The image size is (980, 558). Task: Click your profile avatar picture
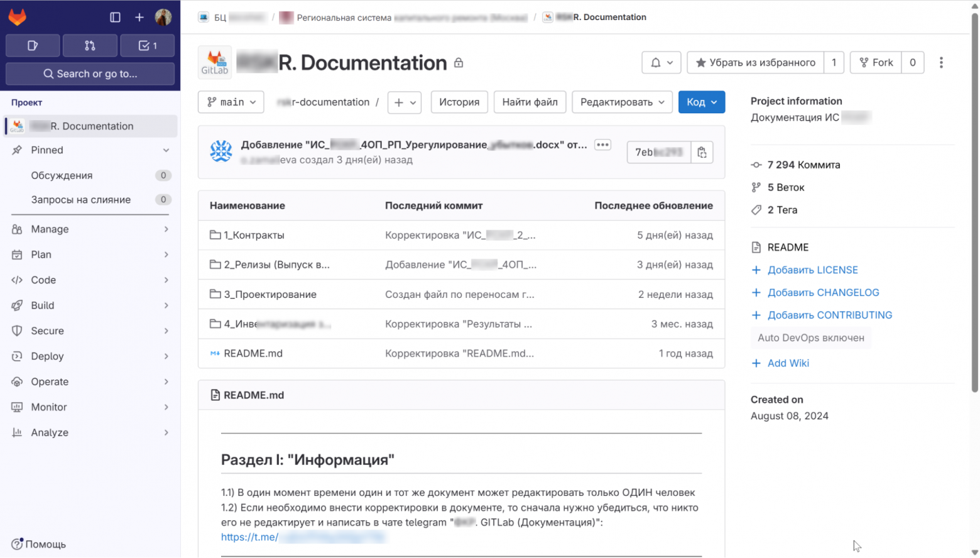(x=163, y=17)
